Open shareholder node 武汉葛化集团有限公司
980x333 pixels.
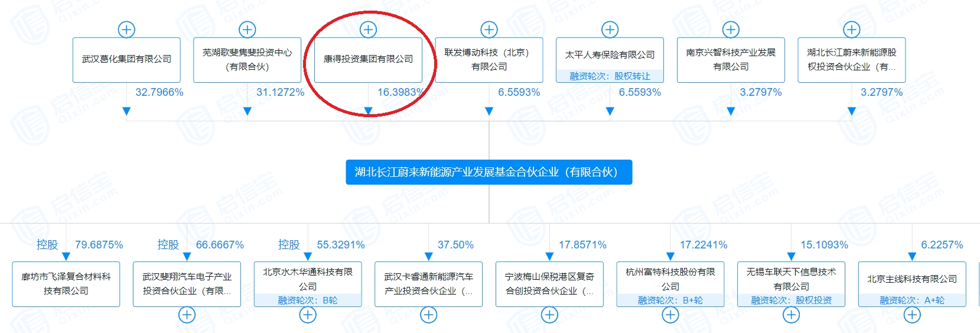(126, 60)
